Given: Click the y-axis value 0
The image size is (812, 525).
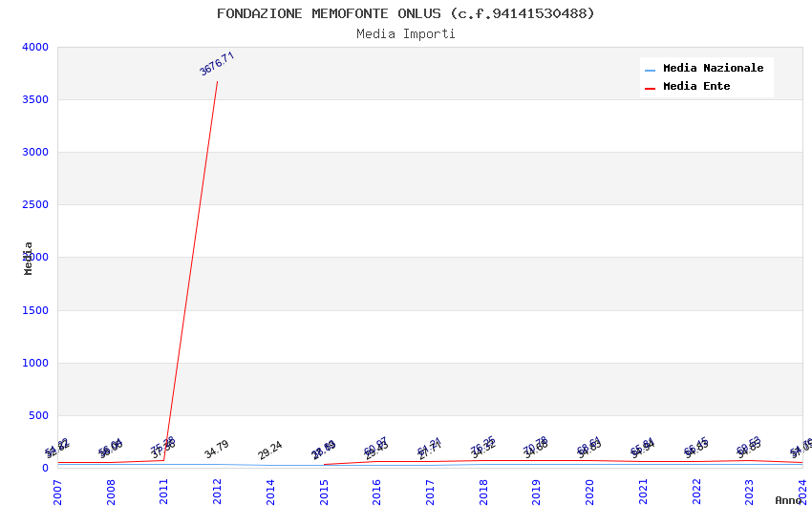Looking at the screenshot, I should [x=46, y=468].
